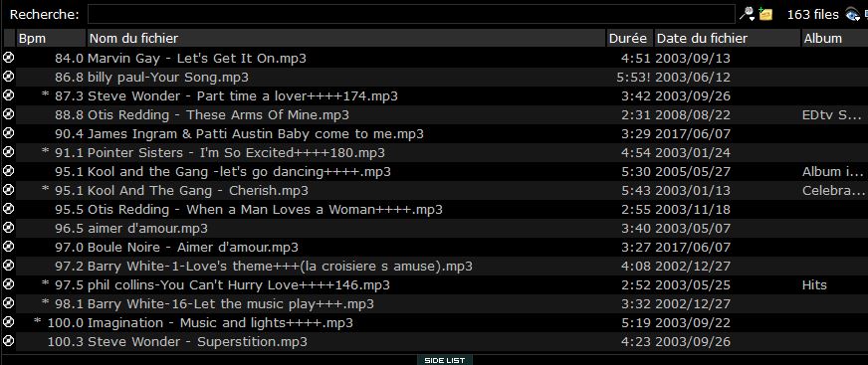The image size is (868, 365).
Task: Click the disc icon for billy paul-Your Song
Action: coord(8,77)
